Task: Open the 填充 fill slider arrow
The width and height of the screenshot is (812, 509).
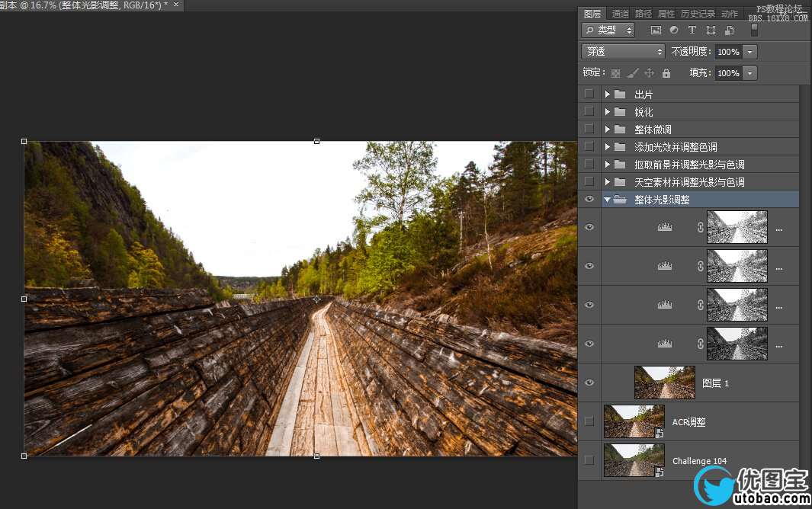Action: (x=749, y=73)
